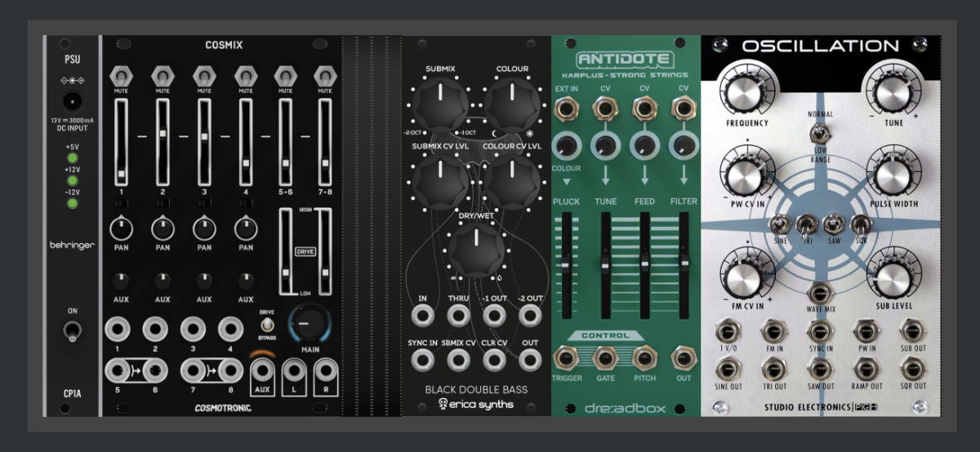The width and height of the screenshot is (980, 452).
Task: Click the Oscillation 1 V/O input jack
Action: (x=727, y=331)
